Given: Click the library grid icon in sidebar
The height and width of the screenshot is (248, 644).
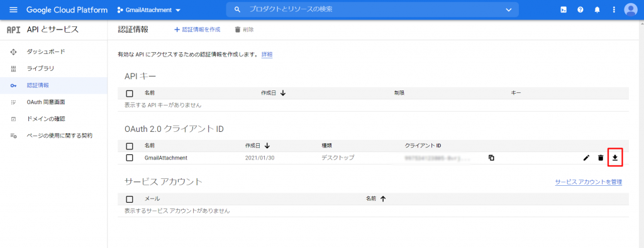Looking at the screenshot, I should click(13, 68).
